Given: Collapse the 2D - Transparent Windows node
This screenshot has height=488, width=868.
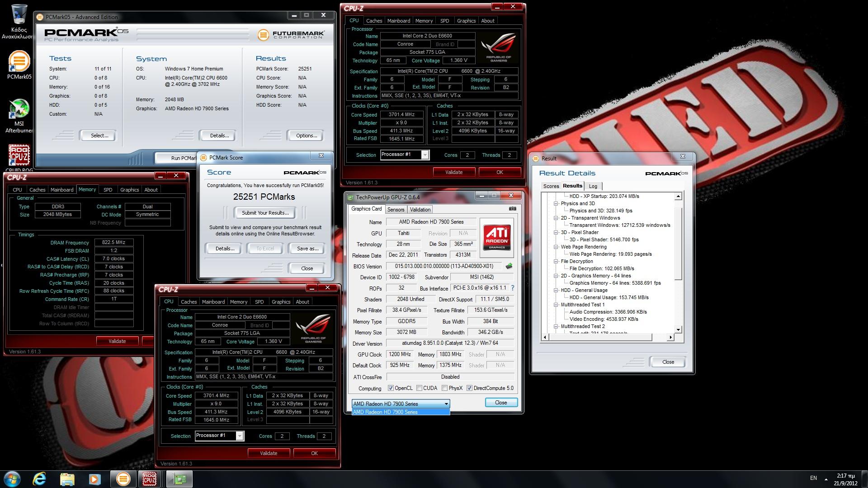Looking at the screenshot, I should point(556,218).
